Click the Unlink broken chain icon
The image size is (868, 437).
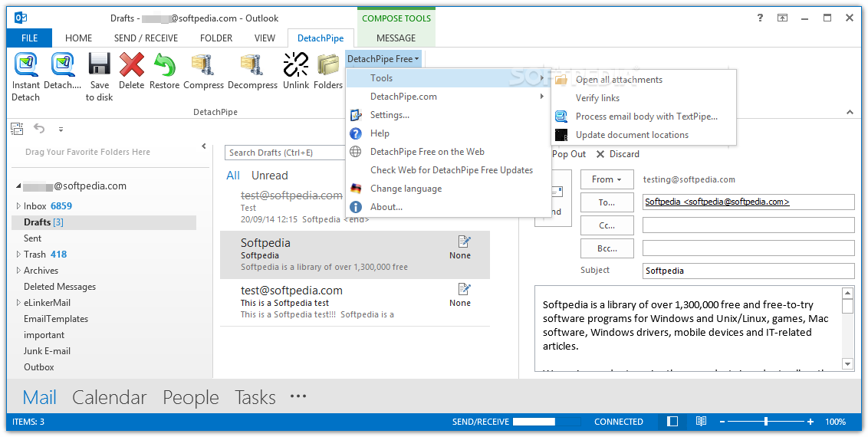(296, 64)
